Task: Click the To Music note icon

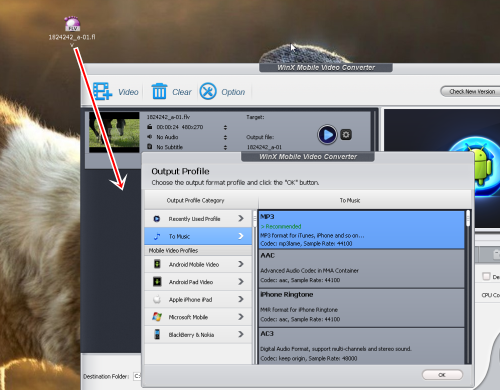Action: (157, 236)
